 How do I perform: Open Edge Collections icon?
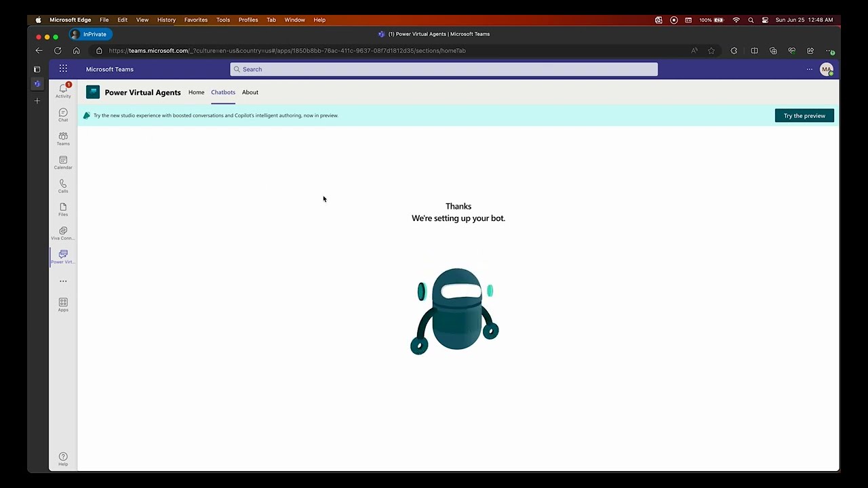(773, 50)
